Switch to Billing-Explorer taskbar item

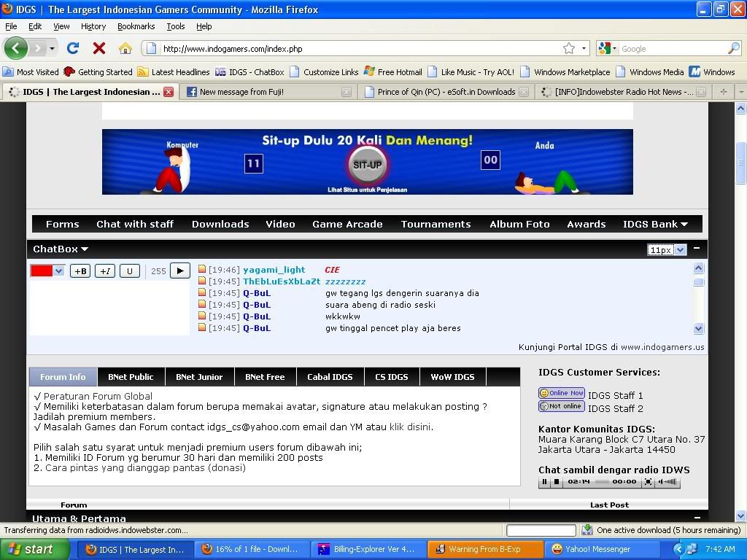click(x=368, y=549)
